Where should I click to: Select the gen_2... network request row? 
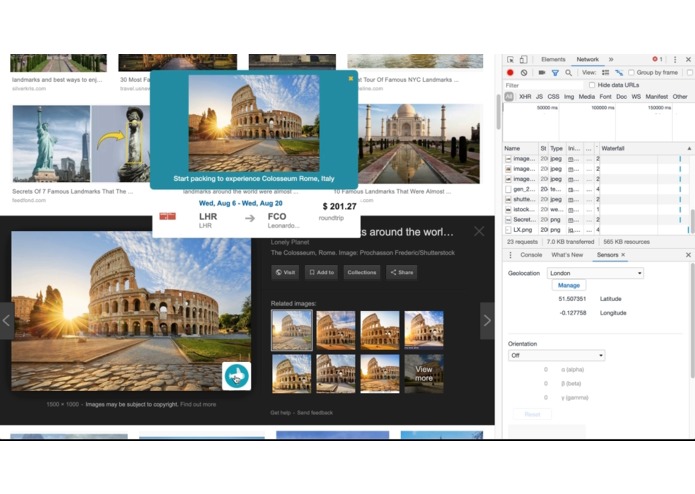597,189
